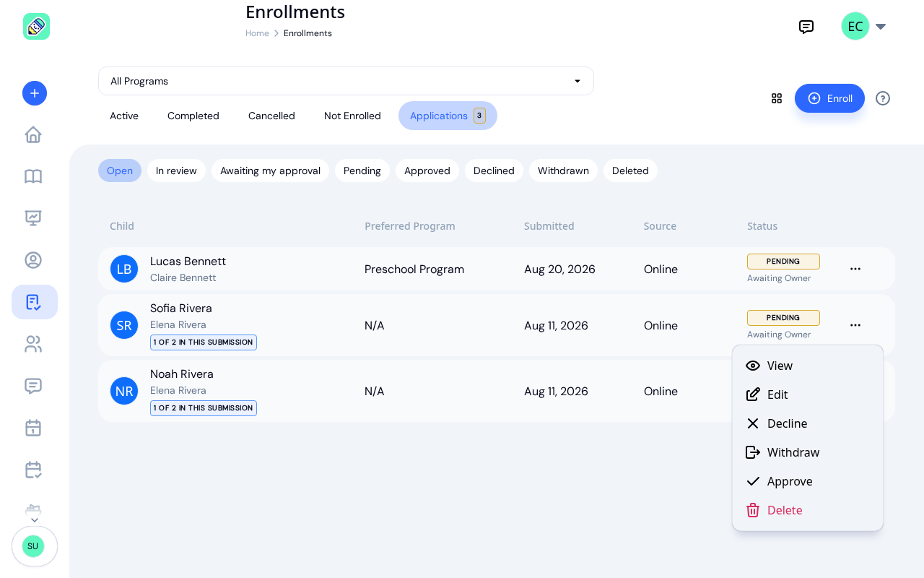The width and height of the screenshot is (924, 578).
Task: Choose View from the context menu
Action: 808,366
